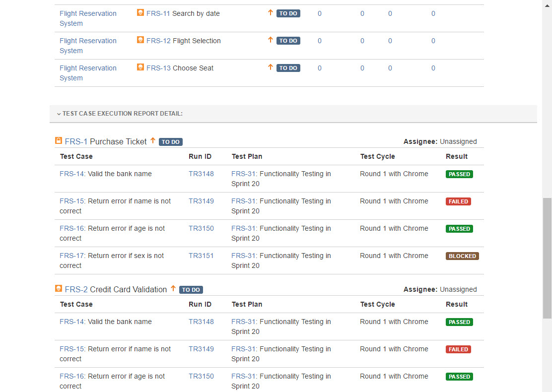The width and height of the screenshot is (552, 392).
Task: Collapse Test Case Execution Report Detail section
Action: [59, 114]
